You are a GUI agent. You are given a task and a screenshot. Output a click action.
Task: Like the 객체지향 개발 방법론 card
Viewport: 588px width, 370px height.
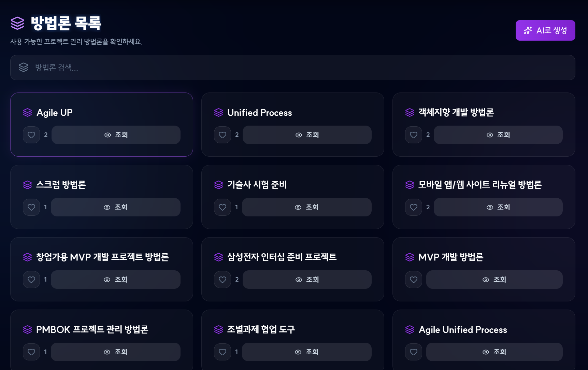(414, 135)
